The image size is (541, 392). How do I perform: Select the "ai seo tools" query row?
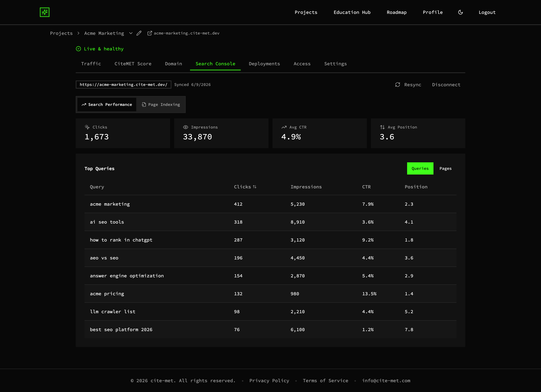click(270, 222)
